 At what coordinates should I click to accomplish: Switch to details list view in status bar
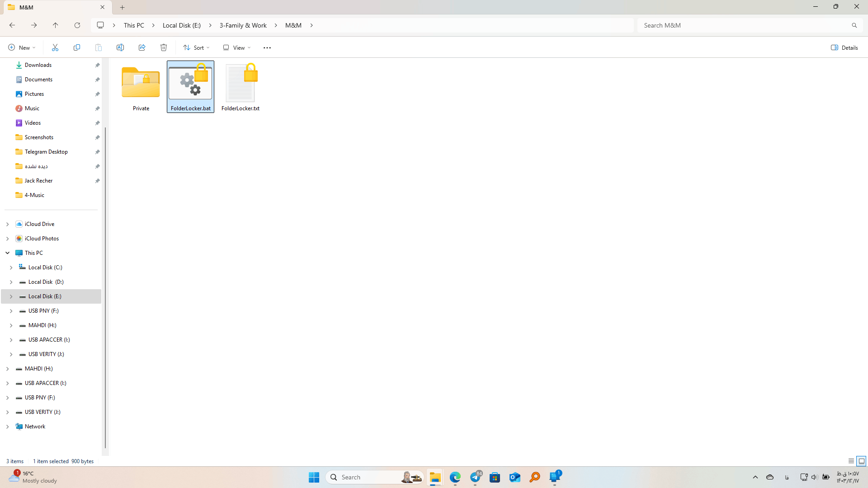point(851,461)
